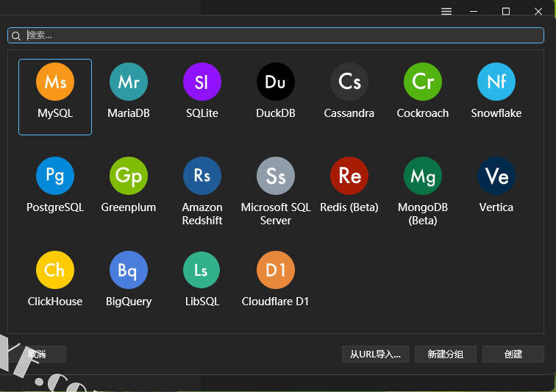Click the 从URL导入... button
556x392 pixels.
coord(375,354)
